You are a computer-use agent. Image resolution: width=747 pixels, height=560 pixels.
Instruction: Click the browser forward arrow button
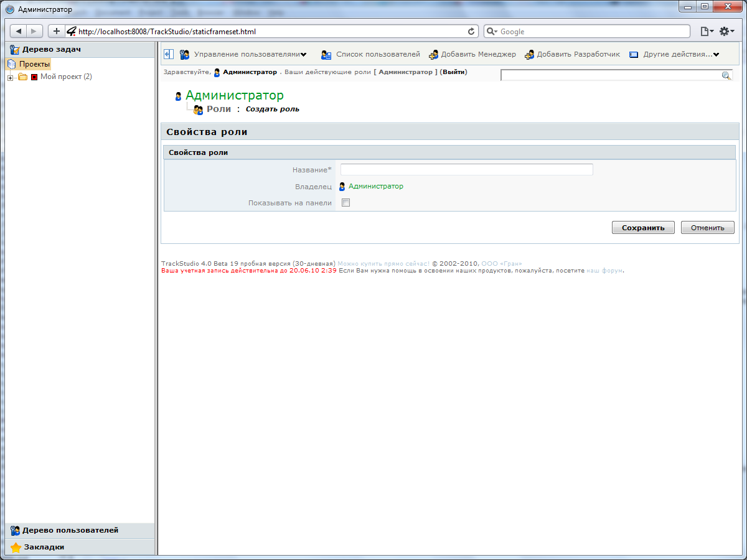coord(34,31)
